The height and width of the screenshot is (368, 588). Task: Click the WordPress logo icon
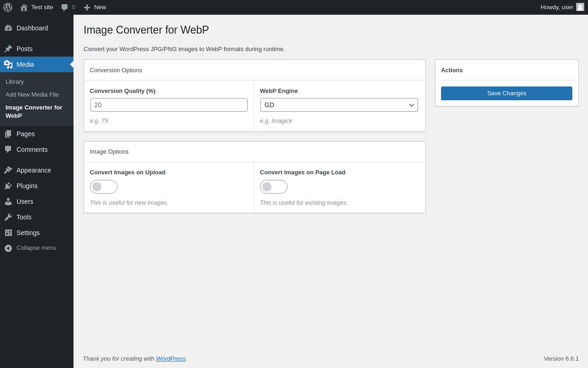8,7
